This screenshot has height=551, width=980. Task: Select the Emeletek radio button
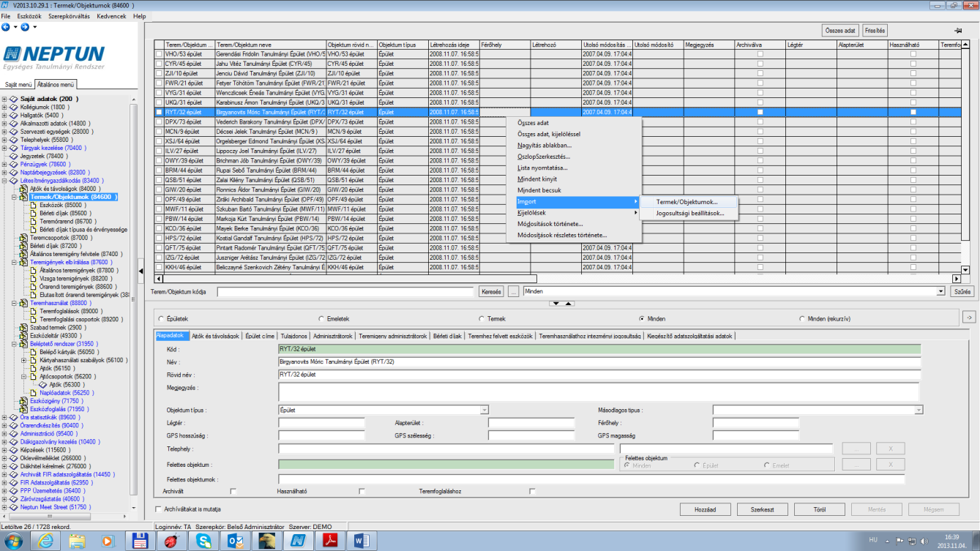point(321,319)
